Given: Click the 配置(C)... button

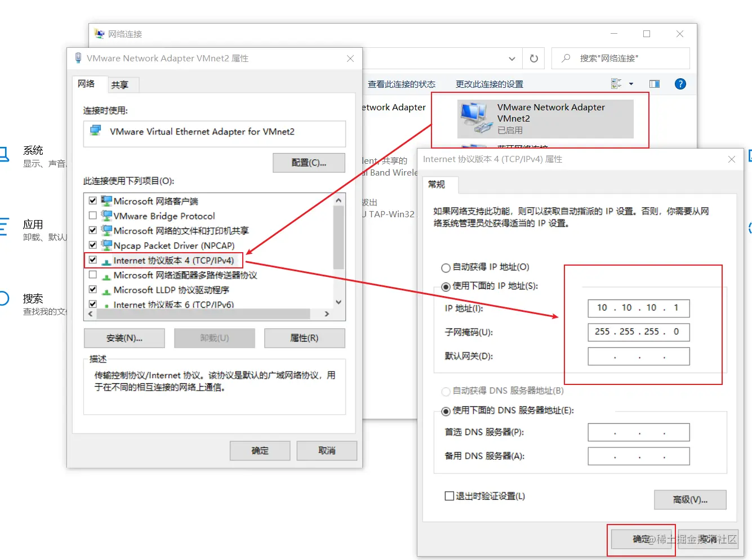Looking at the screenshot, I should point(309,163).
